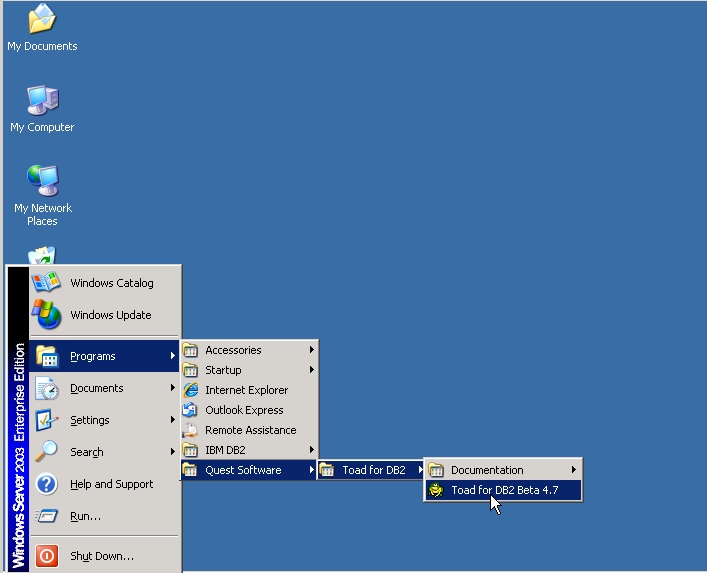Click the red Shut Down icon
The width and height of the screenshot is (707, 573).
coord(47,556)
